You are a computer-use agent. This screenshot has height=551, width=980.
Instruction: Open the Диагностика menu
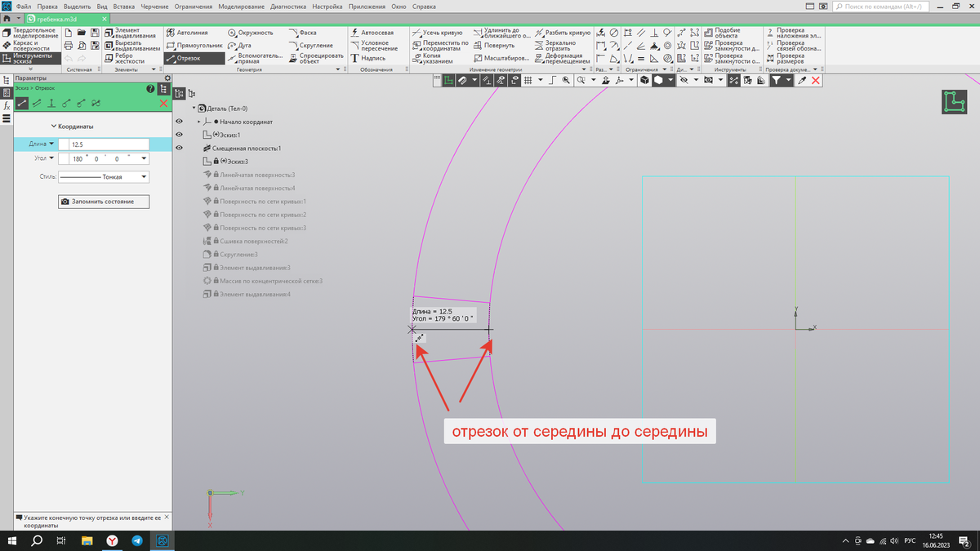(x=288, y=6)
